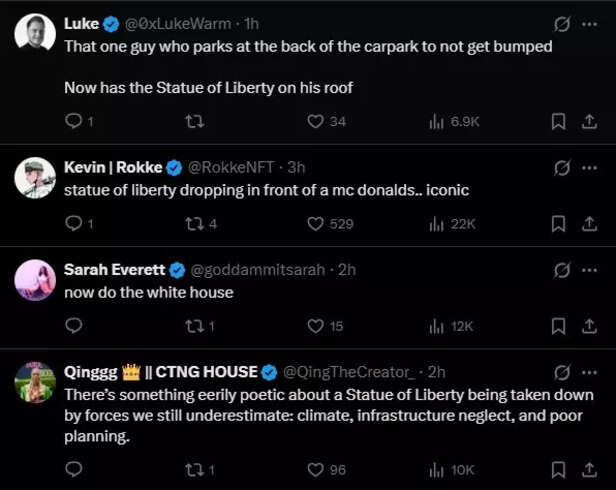616x490 pixels.
Task: Bookmark Qinggg's tweet about climate
Action: point(559,469)
